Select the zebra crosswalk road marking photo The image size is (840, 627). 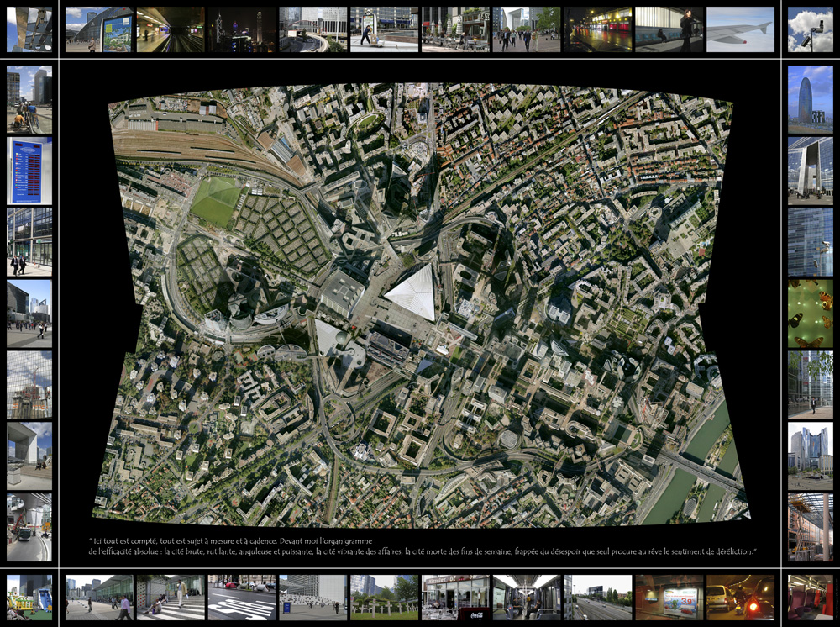click(x=242, y=597)
